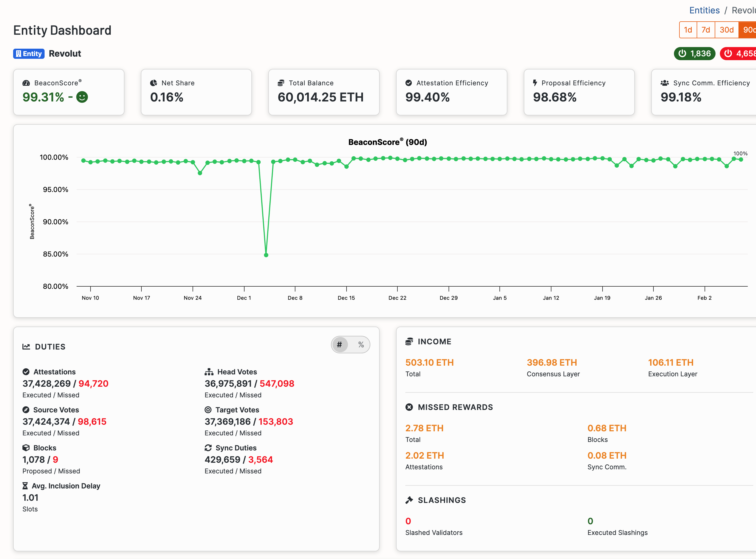
Task: Select the 7d time range tab
Action: (706, 30)
